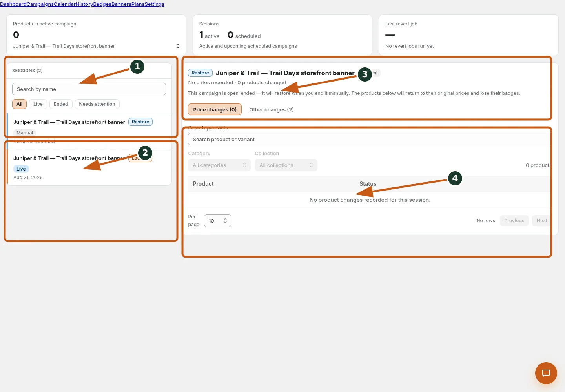Viewport: 565px width, 392px height.
Task: Click the Next pagination button
Action: [542, 221]
